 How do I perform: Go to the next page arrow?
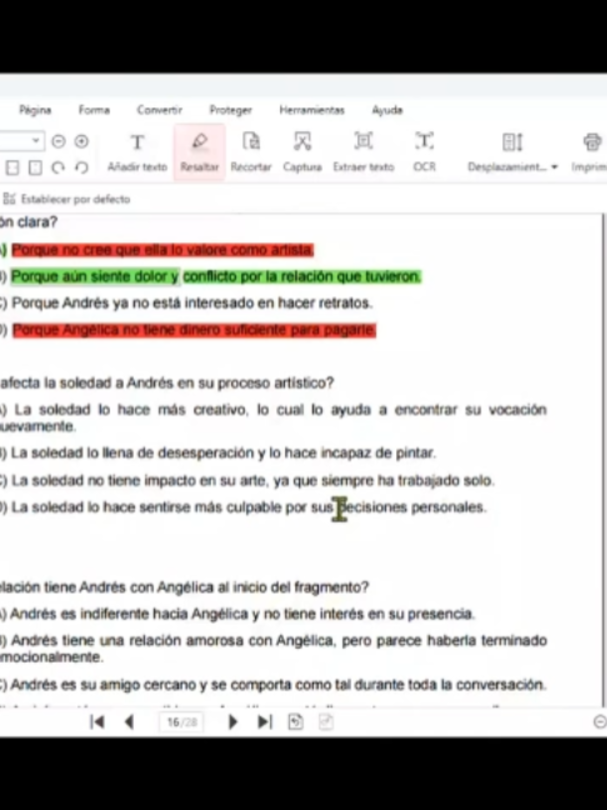coord(233,722)
